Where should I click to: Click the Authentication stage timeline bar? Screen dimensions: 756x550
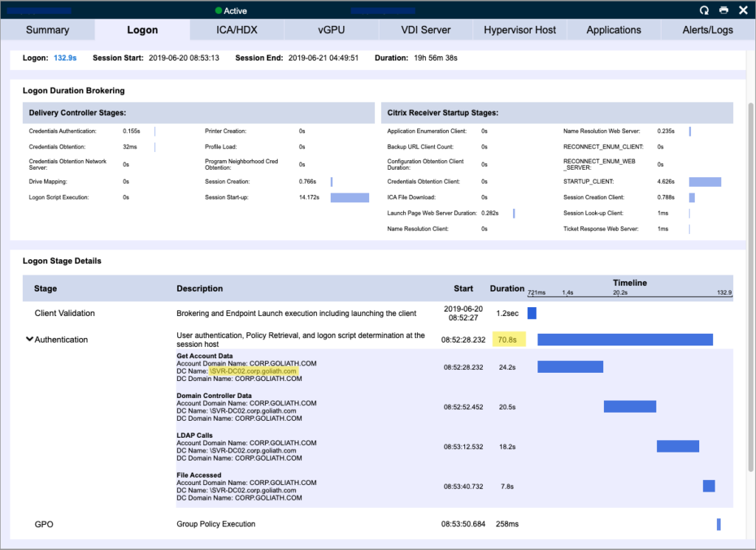(x=626, y=339)
